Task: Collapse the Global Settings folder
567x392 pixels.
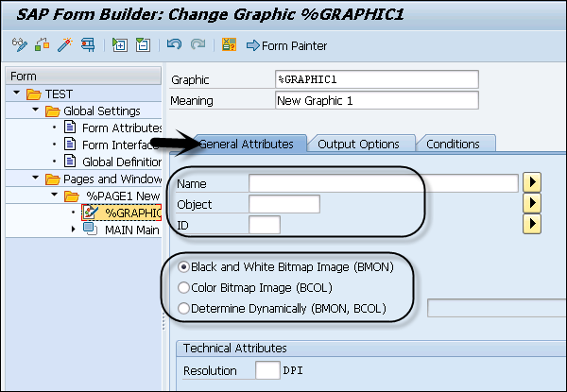Action: pyautogui.click(x=35, y=111)
